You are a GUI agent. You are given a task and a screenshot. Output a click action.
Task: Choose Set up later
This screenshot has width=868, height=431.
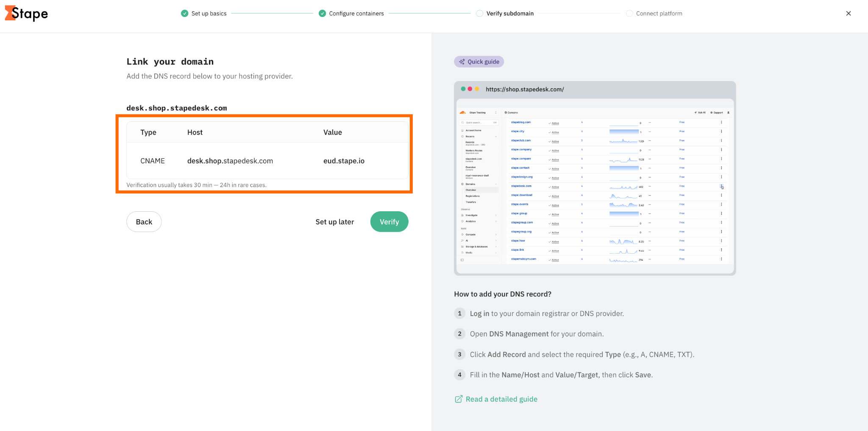[335, 222]
